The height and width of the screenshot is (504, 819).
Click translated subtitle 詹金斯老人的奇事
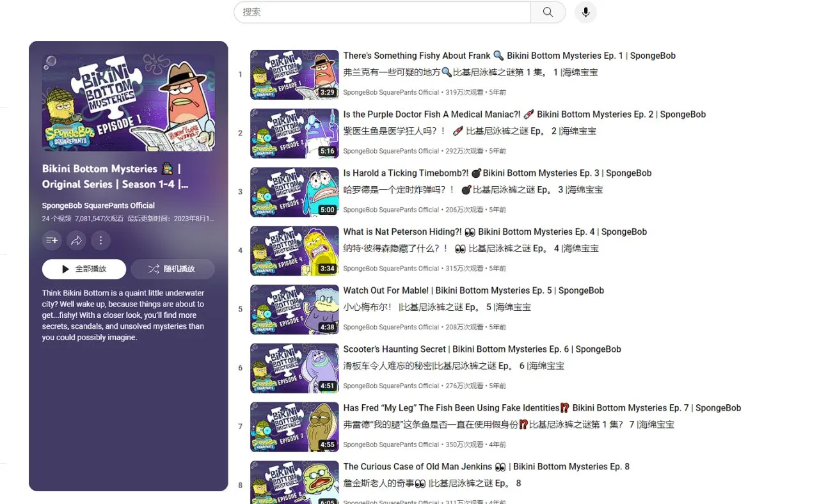coord(432,484)
